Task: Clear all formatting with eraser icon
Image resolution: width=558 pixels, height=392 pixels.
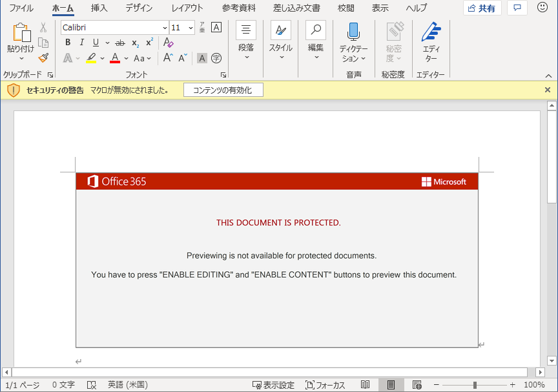Action: pyautogui.click(x=168, y=43)
